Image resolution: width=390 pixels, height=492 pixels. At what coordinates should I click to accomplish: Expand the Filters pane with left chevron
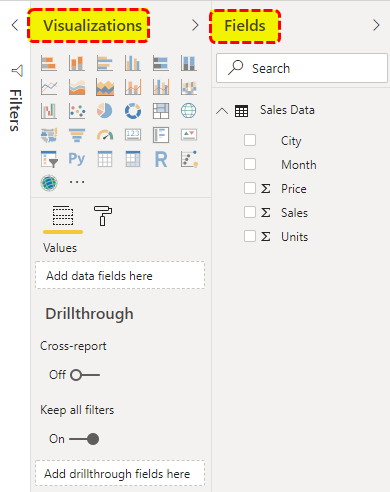[x=15, y=25]
